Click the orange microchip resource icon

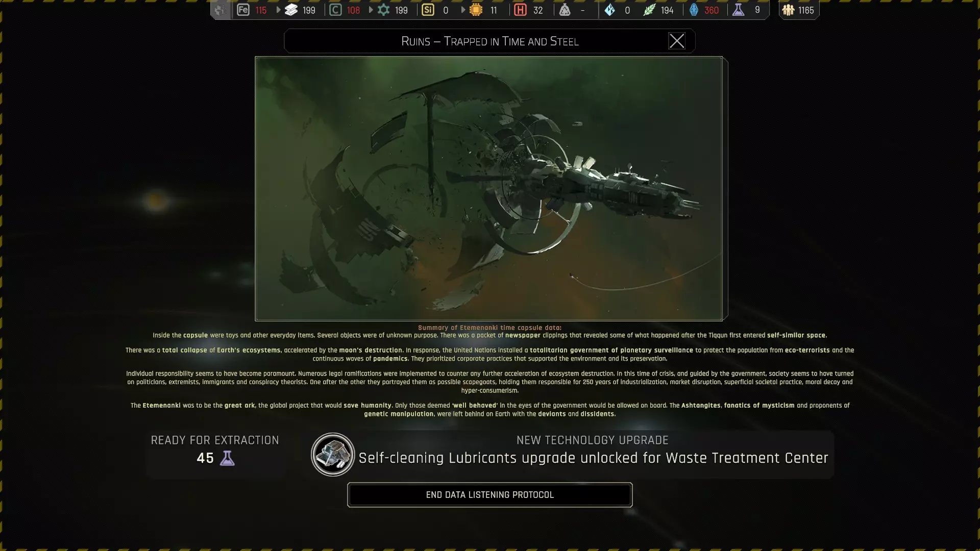click(x=476, y=10)
